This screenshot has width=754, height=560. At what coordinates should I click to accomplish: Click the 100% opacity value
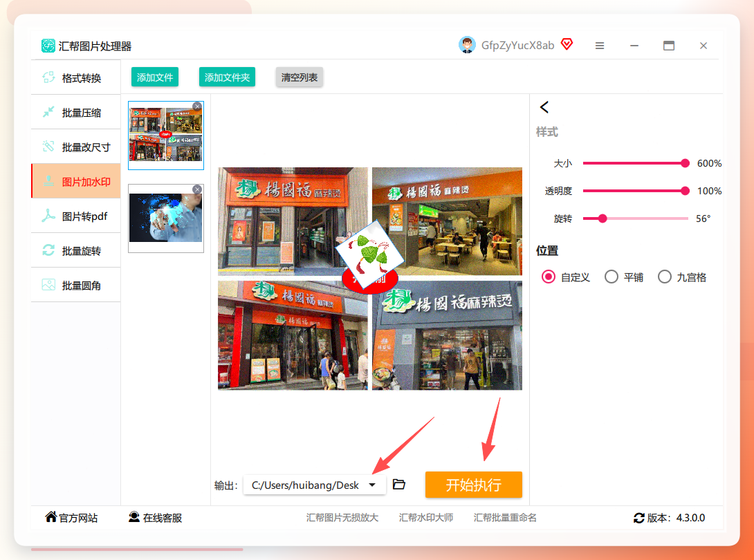[709, 191]
